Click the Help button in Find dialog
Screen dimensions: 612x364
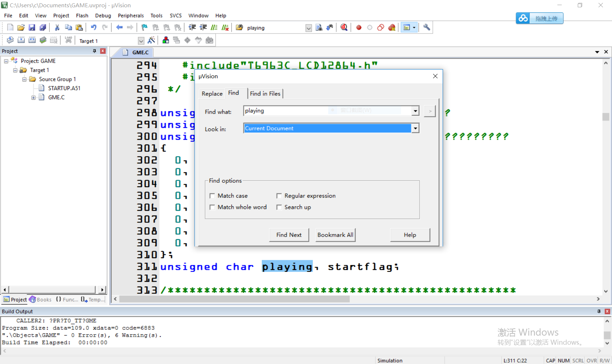pyautogui.click(x=410, y=235)
